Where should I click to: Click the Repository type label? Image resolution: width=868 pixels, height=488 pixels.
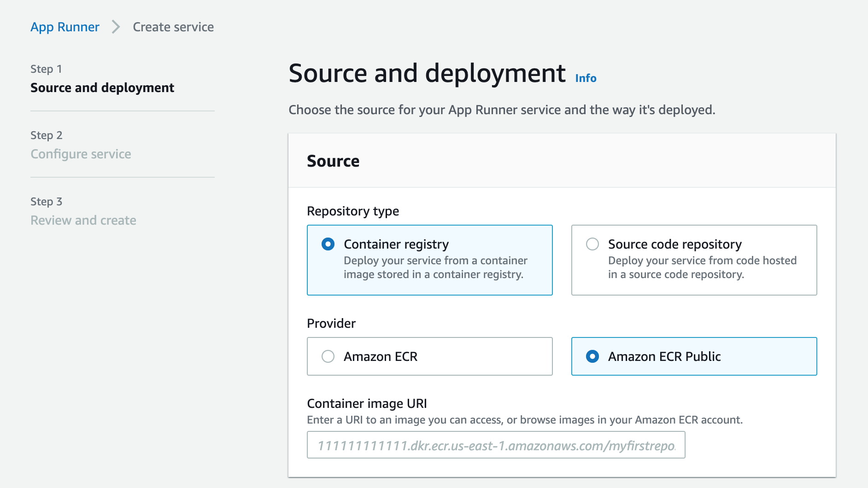pos(353,211)
